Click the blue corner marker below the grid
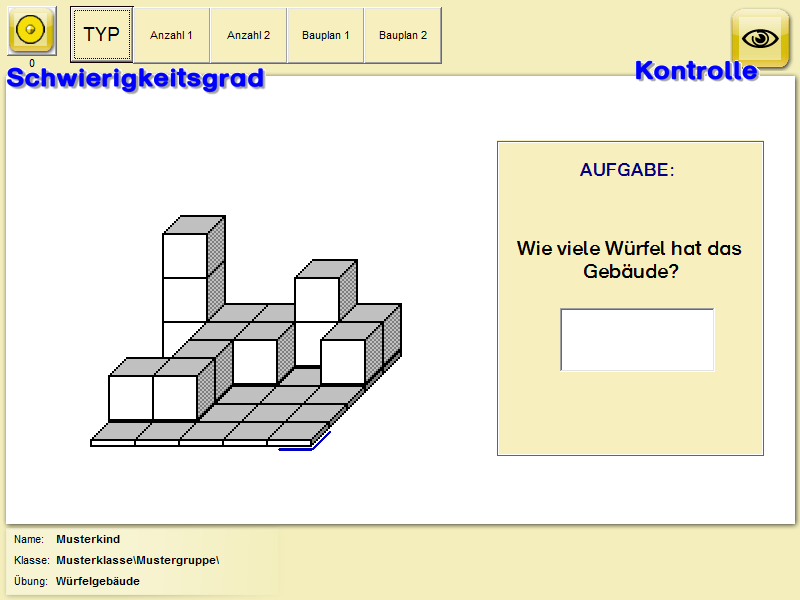Viewport: 800px width, 600px height. click(305, 446)
